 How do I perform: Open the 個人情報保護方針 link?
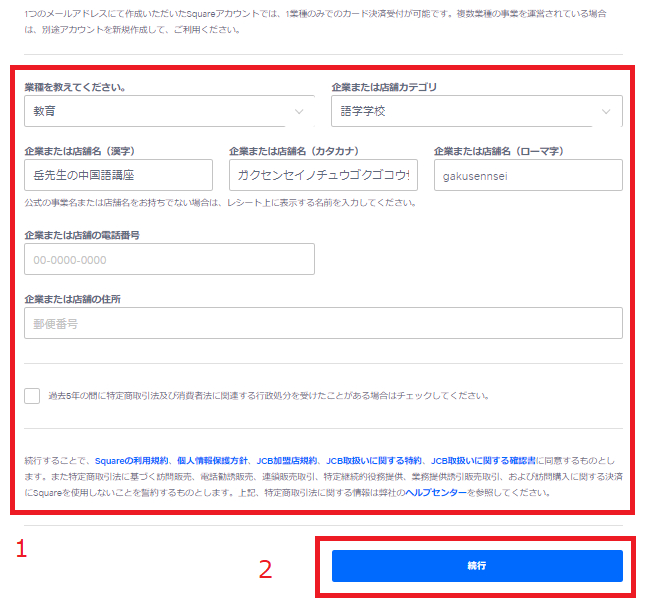(212, 461)
